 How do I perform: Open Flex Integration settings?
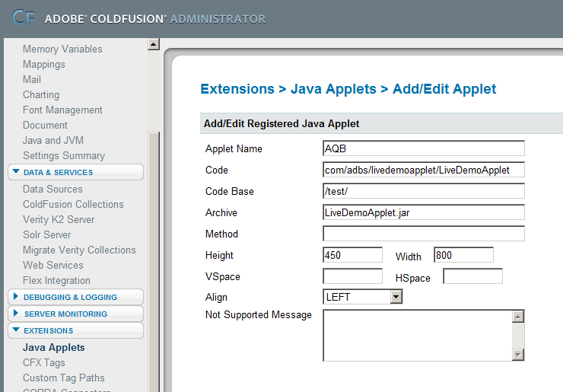click(56, 280)
